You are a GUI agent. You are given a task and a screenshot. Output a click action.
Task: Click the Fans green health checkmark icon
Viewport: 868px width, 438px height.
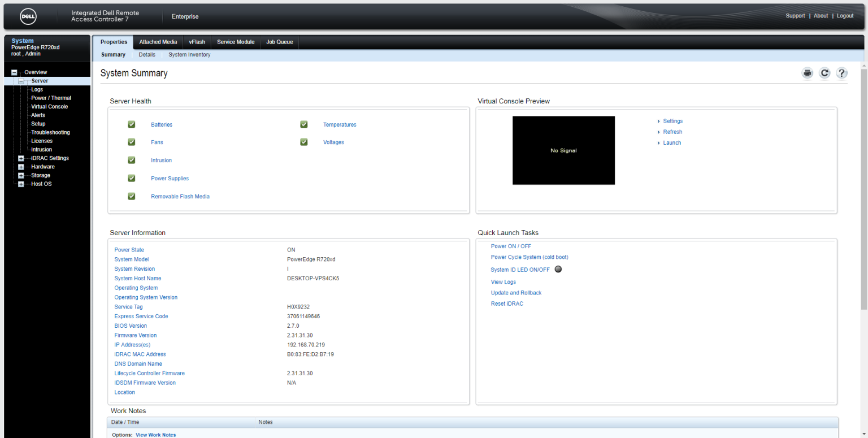tap(132, 142)
